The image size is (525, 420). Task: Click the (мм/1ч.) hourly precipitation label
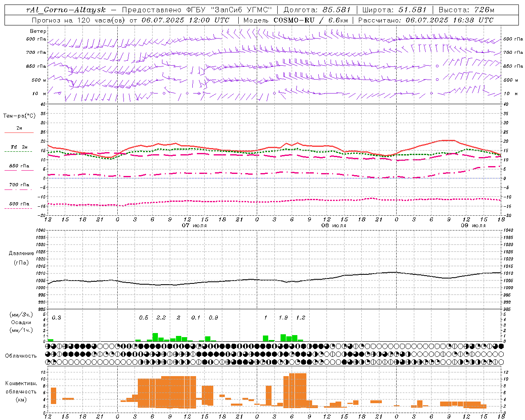[21, 330]
